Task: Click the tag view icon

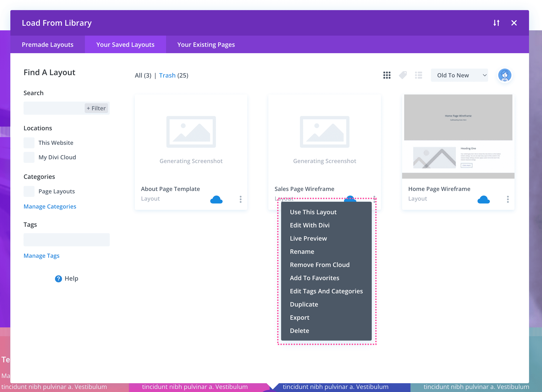Action: click(x=403, y=75)
